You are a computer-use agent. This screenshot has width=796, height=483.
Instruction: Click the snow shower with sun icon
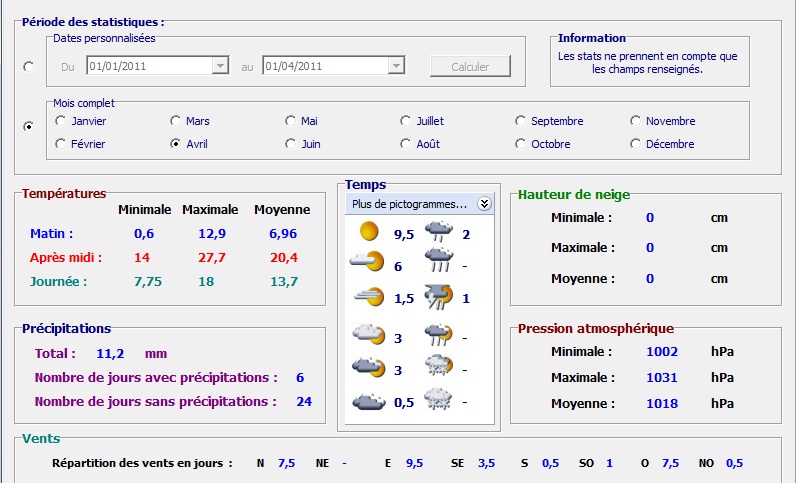439,366
